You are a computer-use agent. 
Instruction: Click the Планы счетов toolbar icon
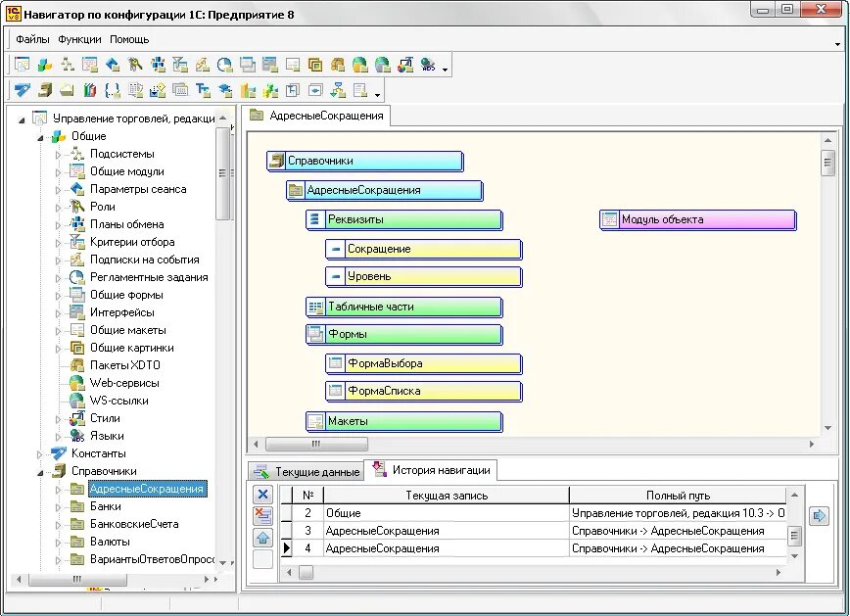203,90
